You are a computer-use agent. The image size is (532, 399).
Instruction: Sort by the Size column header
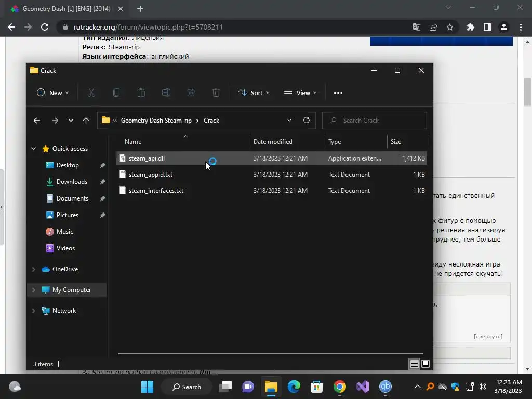coord(407,141)
